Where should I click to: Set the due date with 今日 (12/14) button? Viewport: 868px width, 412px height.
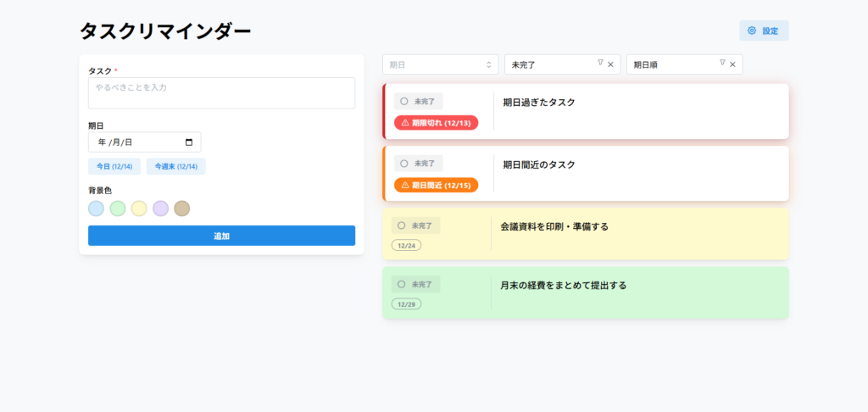pos(114,166)
